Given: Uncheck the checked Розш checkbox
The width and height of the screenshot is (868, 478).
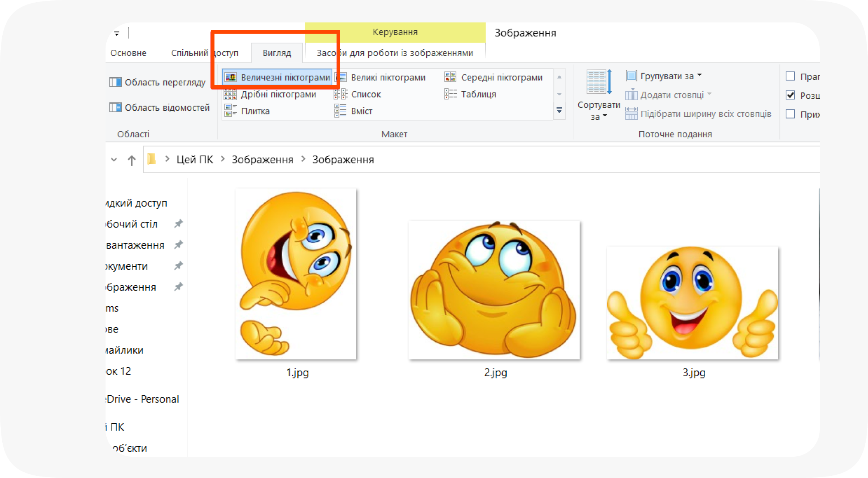Looking at the screenshot, I should click(x=790, y=95).
